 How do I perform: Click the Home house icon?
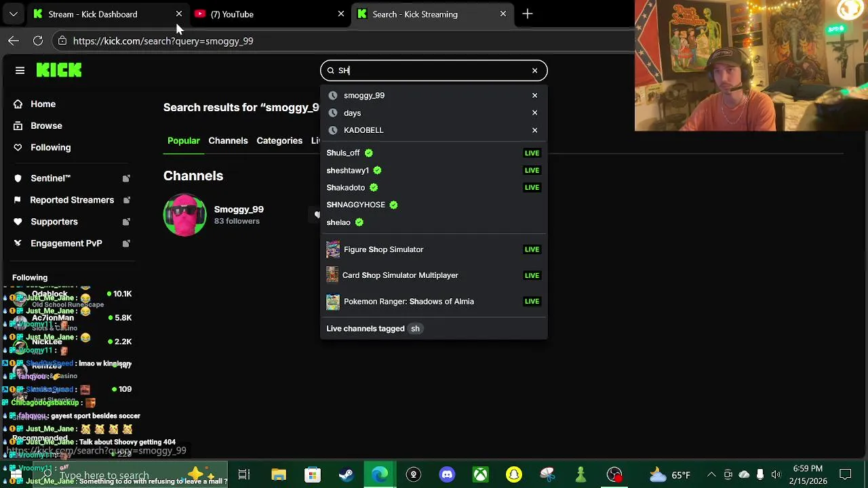[18, 104]
